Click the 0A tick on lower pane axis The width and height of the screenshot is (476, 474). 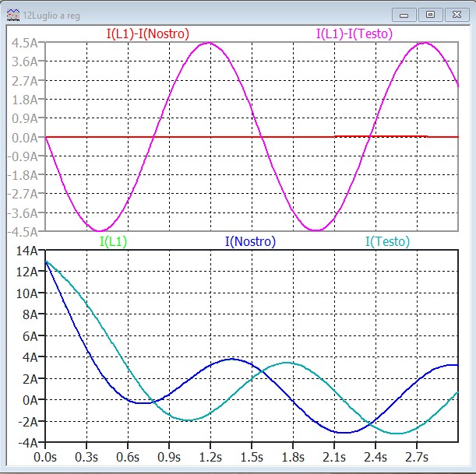(32, 399)
